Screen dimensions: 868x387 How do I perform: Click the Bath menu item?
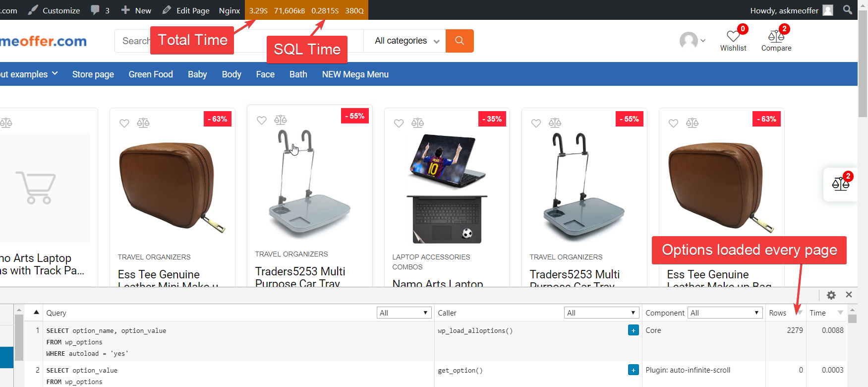click(x=298, y=74)
